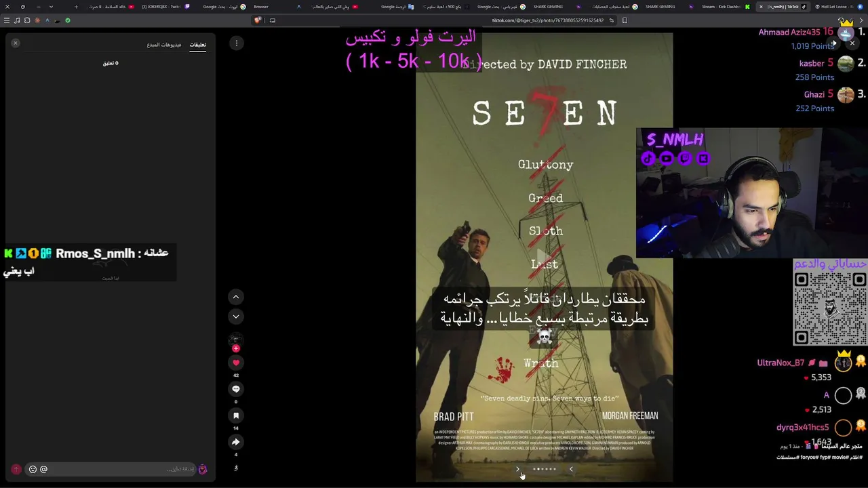The image size is (868, 488).
Task: Close the active TikTok tab
Action: point(761,7)
